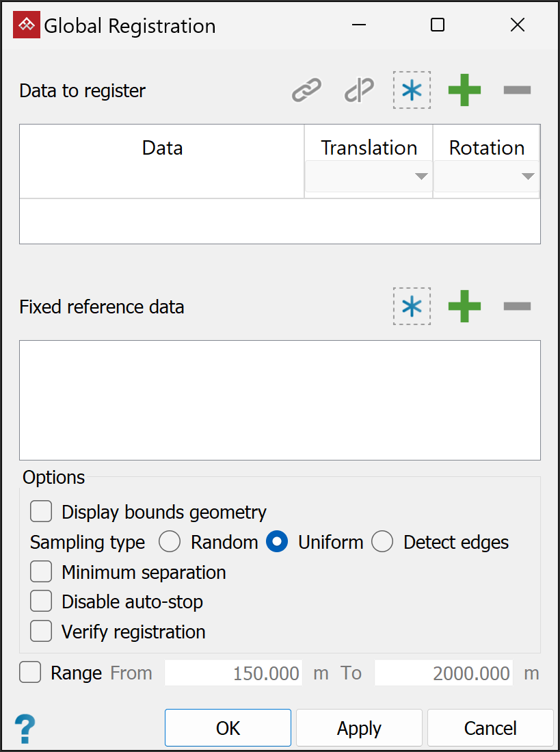Screen dimensions: 560x752
Task: Add item with green plus in Fixed reference data
Action: point(464,307)
